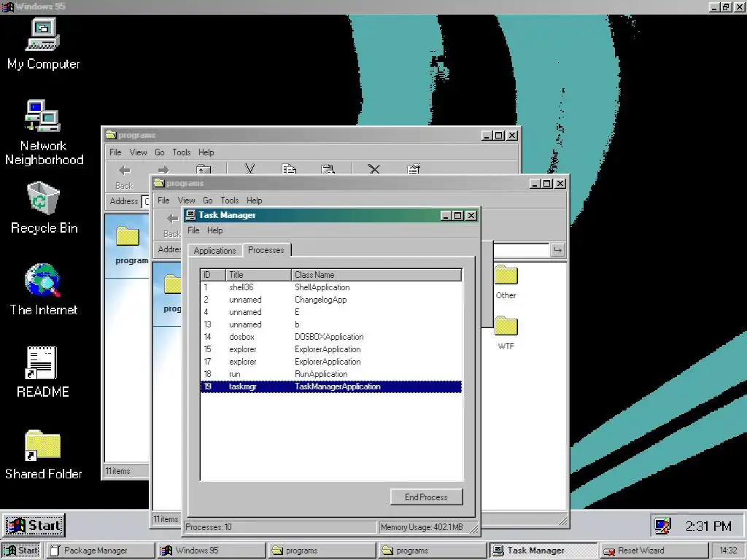Click End Process button
This screenshot has height=560, width=747.
point(426,497)
